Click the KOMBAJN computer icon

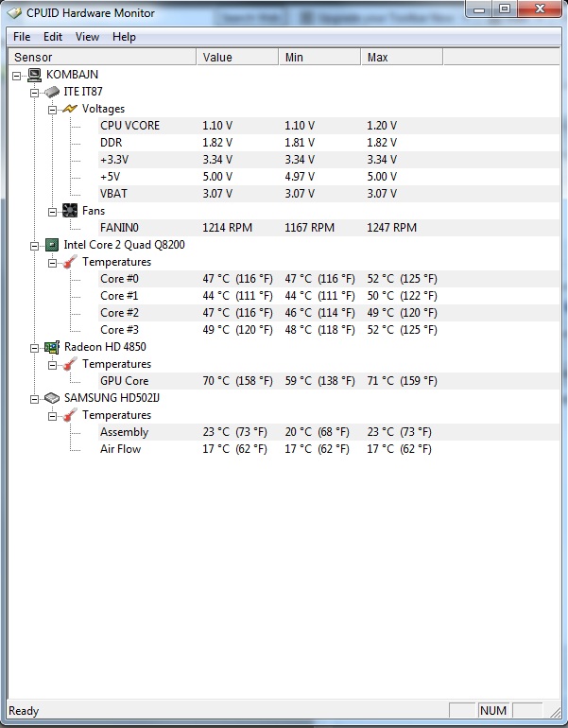[34, 75]
